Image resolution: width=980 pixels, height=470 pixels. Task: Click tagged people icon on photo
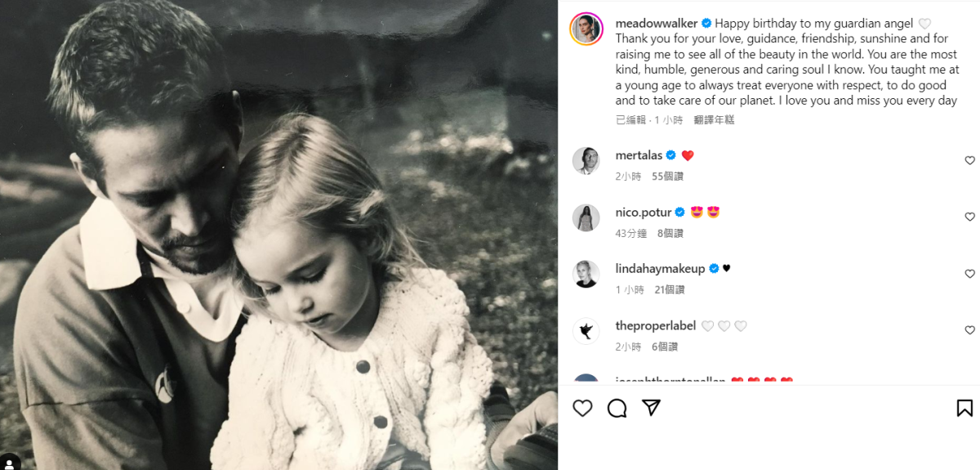coord(11,461)
